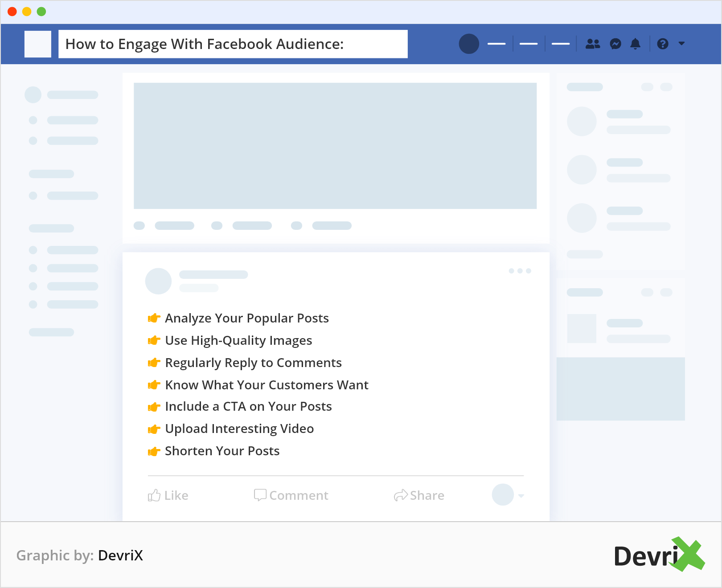Click the Comment button under the post
Image resolution: width=722 pixels, height=588 pixels.
tap(291, 495)
